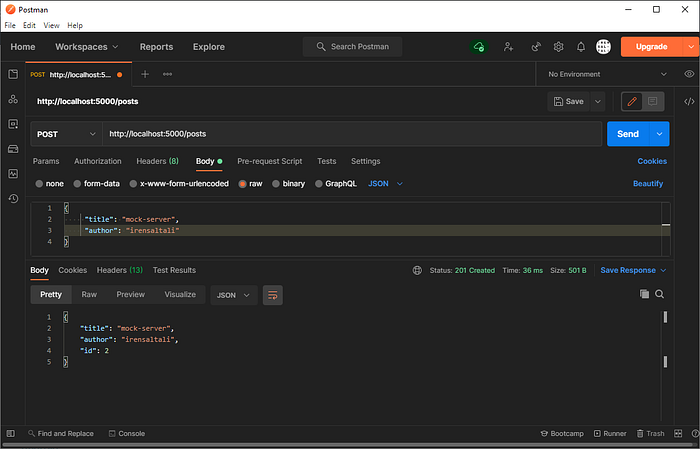Screen dimensions: 700x449
Task: Switch response view to Visualize
Action: pos(180,295)
